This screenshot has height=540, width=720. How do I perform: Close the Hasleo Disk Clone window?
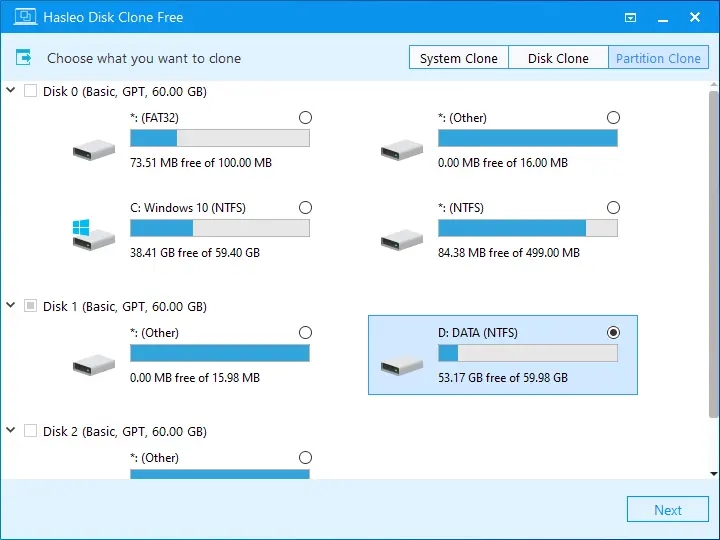coord(695,17)
